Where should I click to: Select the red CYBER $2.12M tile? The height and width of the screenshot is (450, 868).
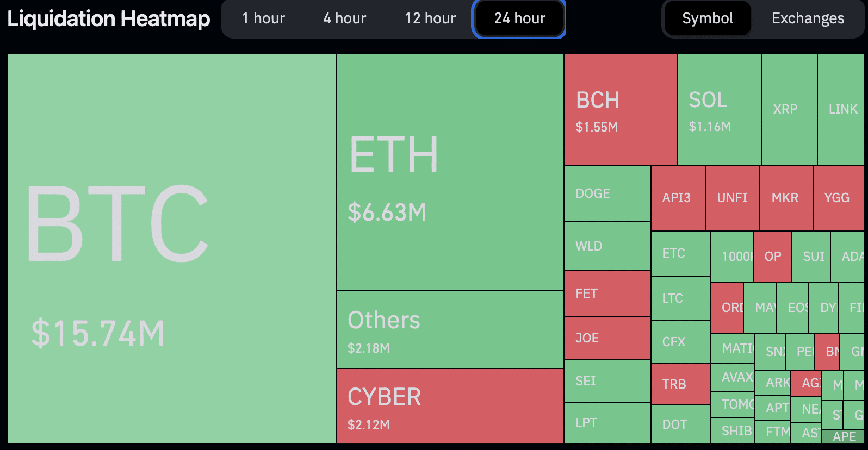(x=450, y=407)
